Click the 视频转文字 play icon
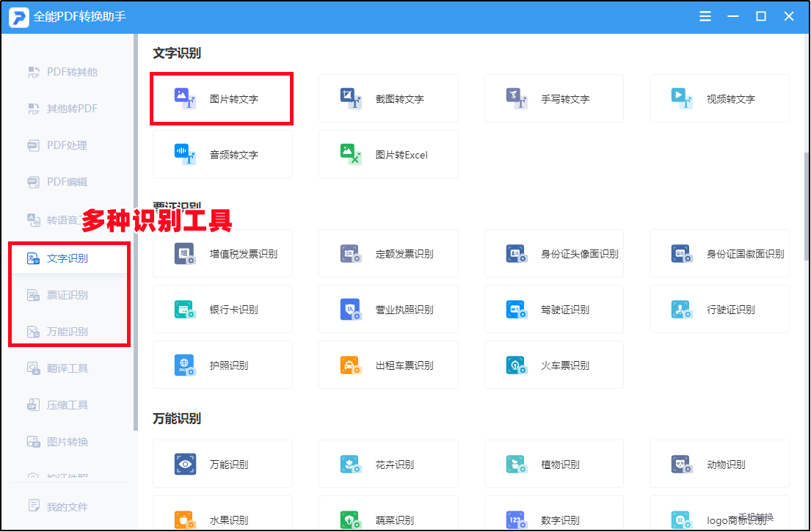 (681, 98)
